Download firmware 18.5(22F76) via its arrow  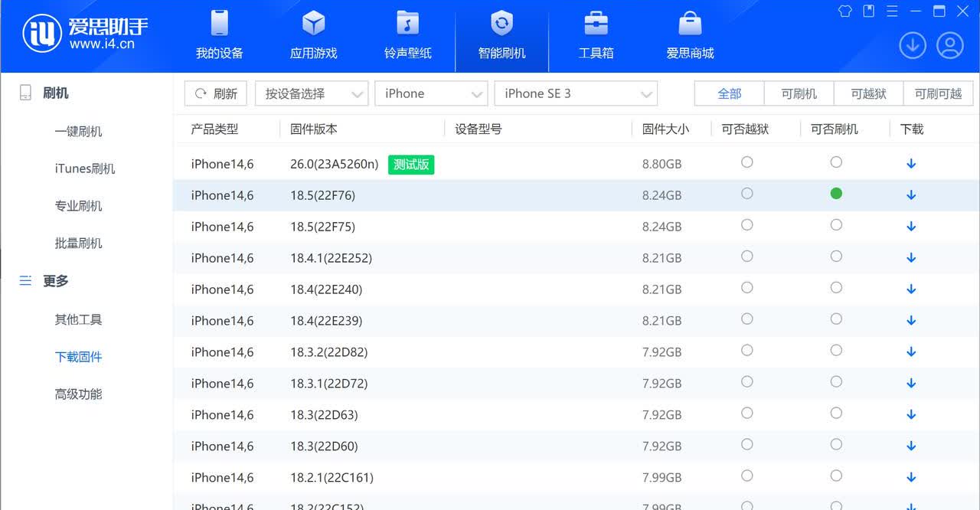coord(911,195)
